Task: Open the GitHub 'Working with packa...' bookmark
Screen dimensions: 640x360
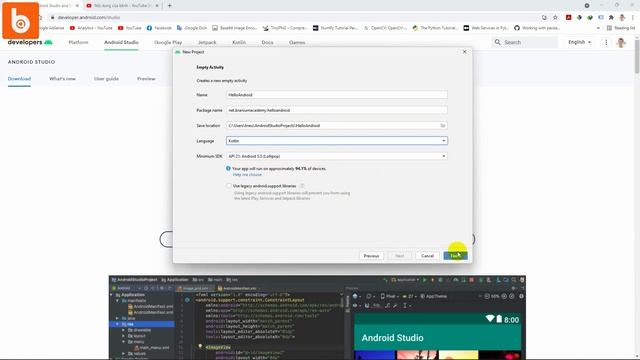Action: (x=537, y=28)
